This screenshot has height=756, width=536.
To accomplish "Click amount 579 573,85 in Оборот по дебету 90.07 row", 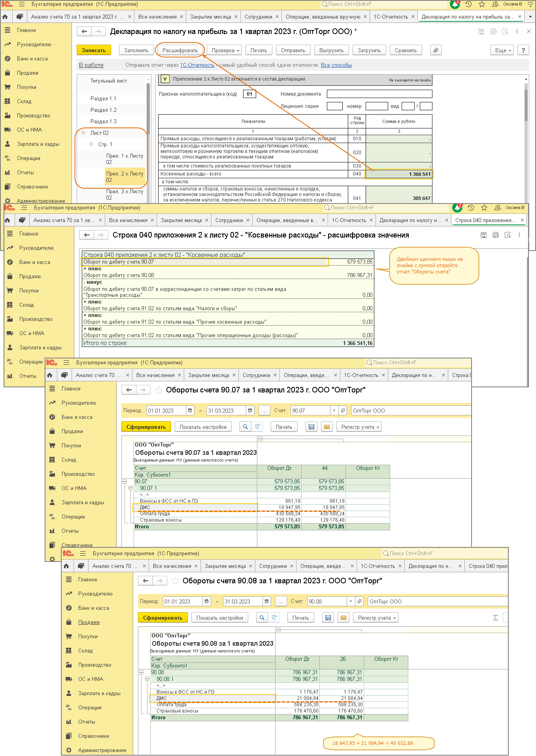I will coord(359,262).
